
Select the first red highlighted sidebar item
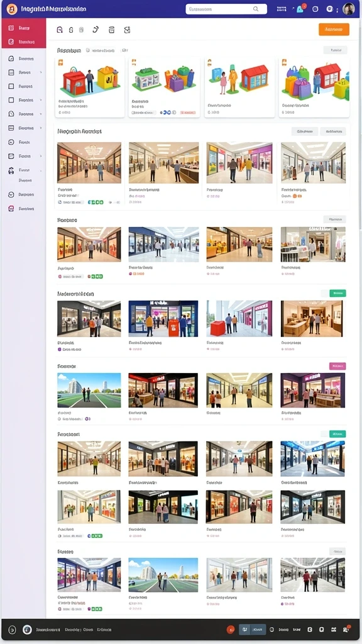coord(24,28)
